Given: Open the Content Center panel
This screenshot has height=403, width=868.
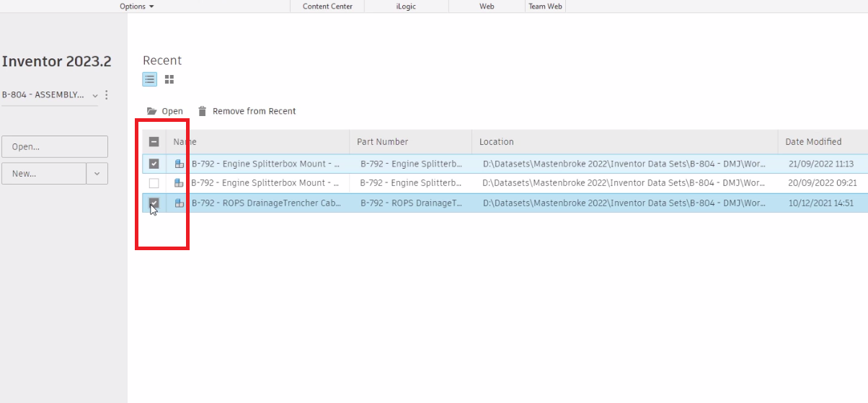Looking at the screenshot, I should click(327, 6).
